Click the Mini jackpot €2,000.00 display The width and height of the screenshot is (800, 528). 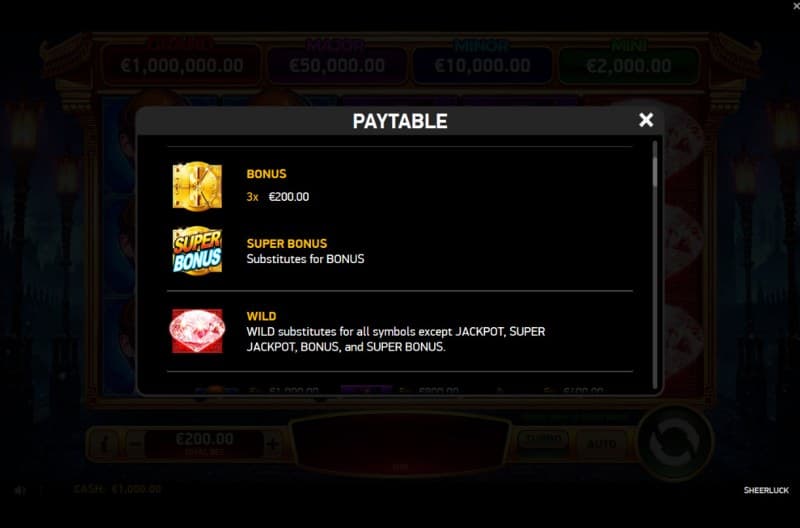click(629, 64)
